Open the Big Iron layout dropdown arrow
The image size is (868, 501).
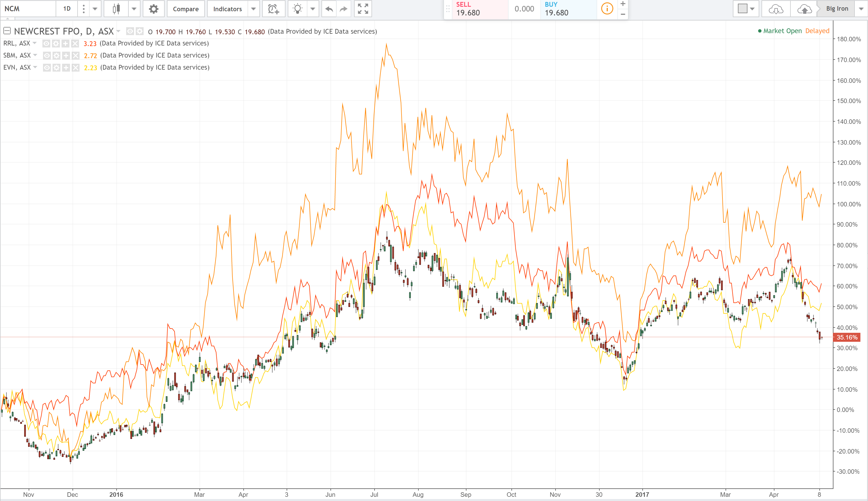(x=861, y=9)
